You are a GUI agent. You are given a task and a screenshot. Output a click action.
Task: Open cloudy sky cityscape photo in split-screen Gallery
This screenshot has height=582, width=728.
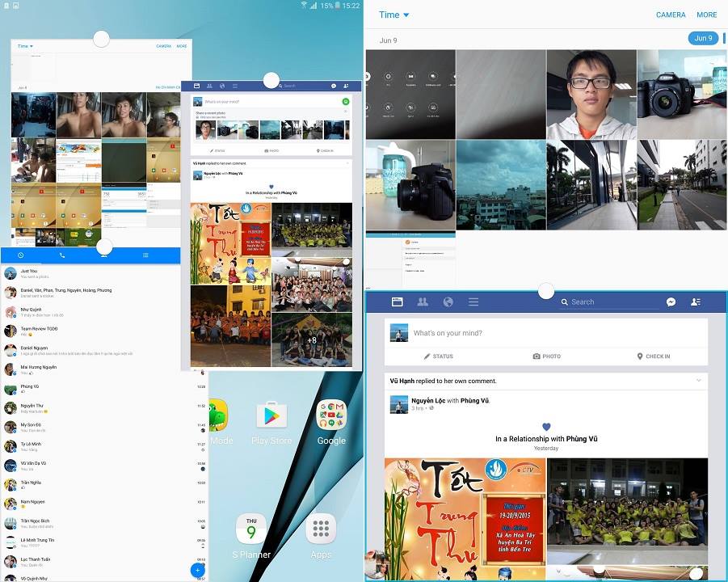pyautogui.click(x=501, y=185)
